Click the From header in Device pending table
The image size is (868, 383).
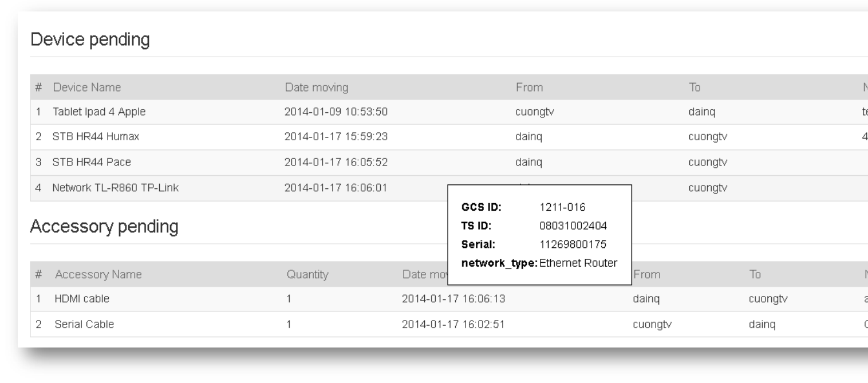coord(529,88)
